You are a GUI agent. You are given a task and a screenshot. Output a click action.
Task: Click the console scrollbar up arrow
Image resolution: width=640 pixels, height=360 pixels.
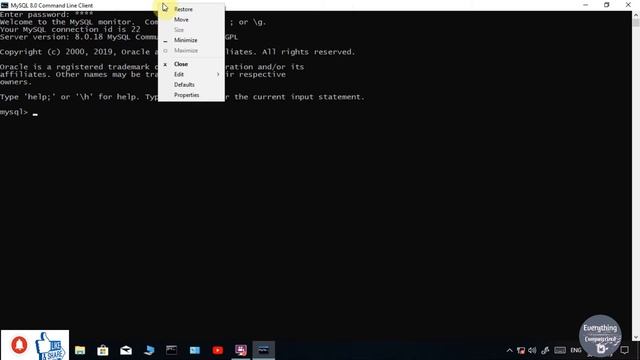coord(636,15)
